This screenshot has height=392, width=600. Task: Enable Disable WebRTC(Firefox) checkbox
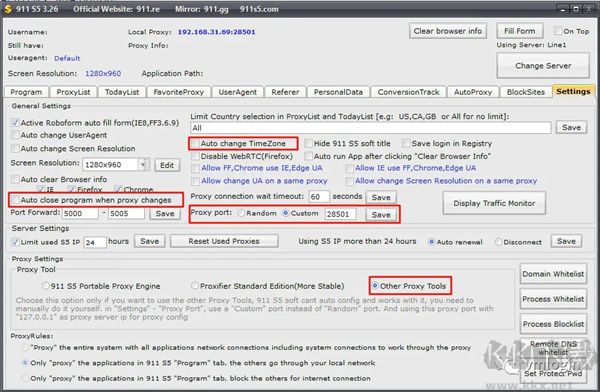tap(196, 156)
